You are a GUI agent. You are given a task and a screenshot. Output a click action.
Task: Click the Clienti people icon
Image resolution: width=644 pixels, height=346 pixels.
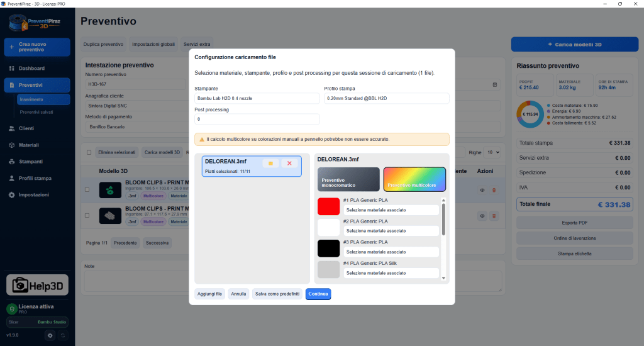11,128
